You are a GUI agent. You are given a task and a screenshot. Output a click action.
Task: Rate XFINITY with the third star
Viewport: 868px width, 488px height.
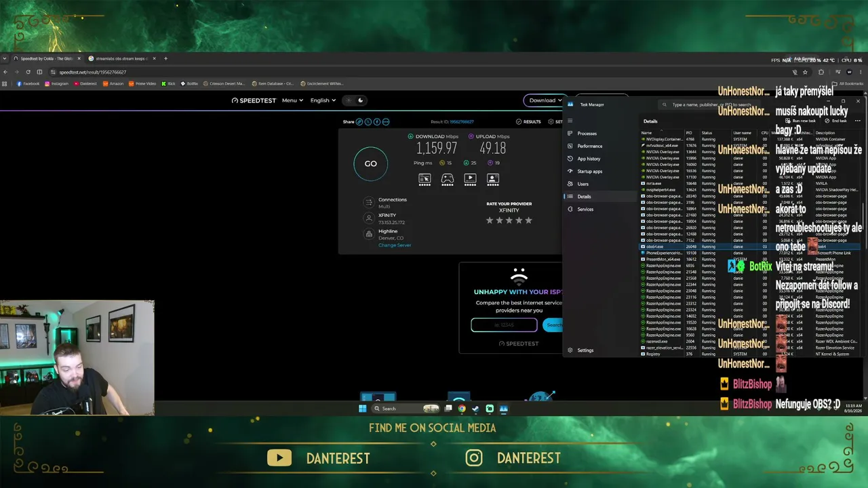point(509,220)
